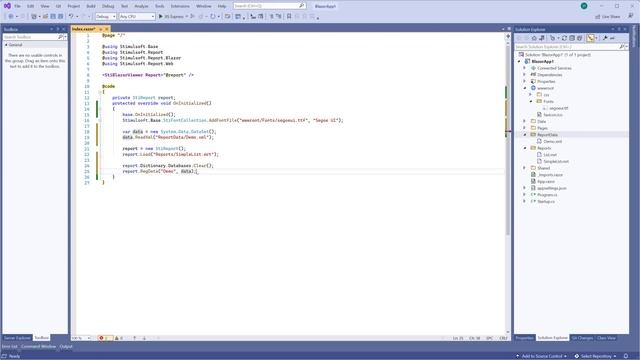Switch to the Server Explorer tab
The height and width of the screenshot is (360, 640).
click(17, 338)
